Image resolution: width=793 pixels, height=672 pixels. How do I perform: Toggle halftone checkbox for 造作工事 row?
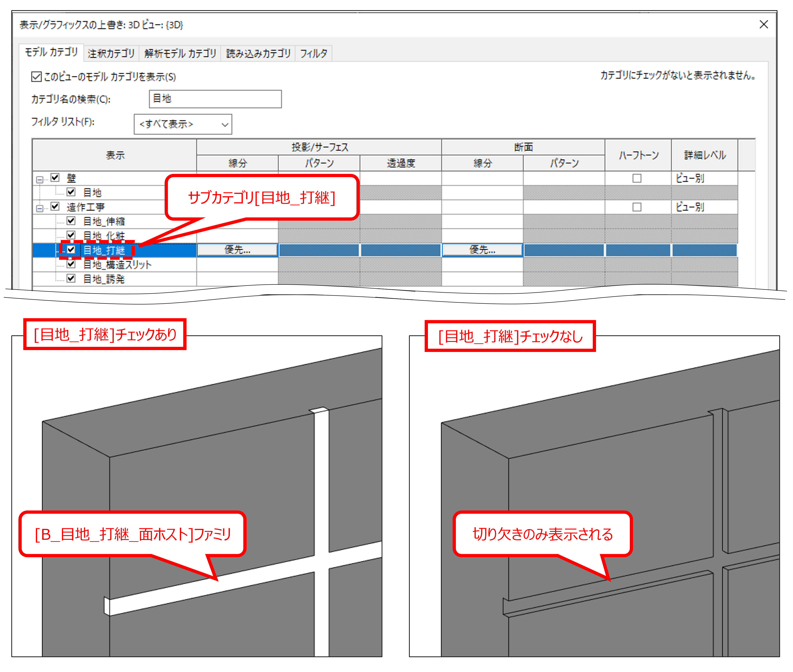point(637,207)
